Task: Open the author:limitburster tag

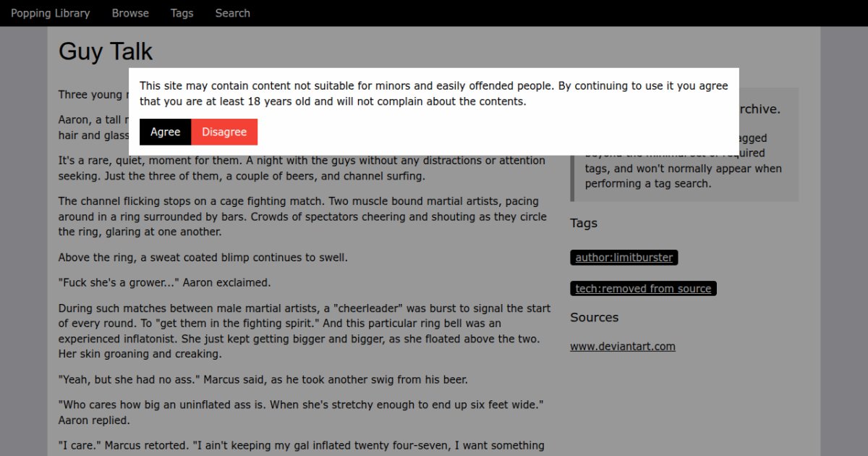Action: pos(624,258)
